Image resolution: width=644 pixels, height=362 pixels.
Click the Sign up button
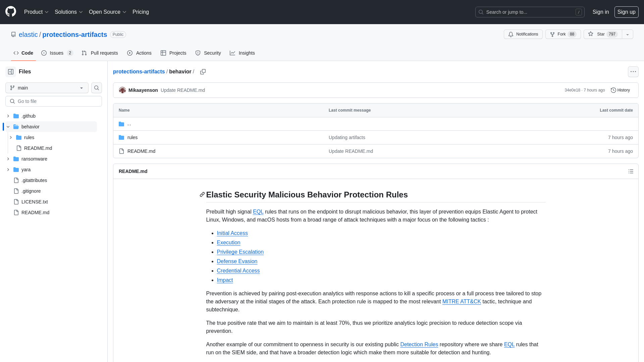[626, 12]
